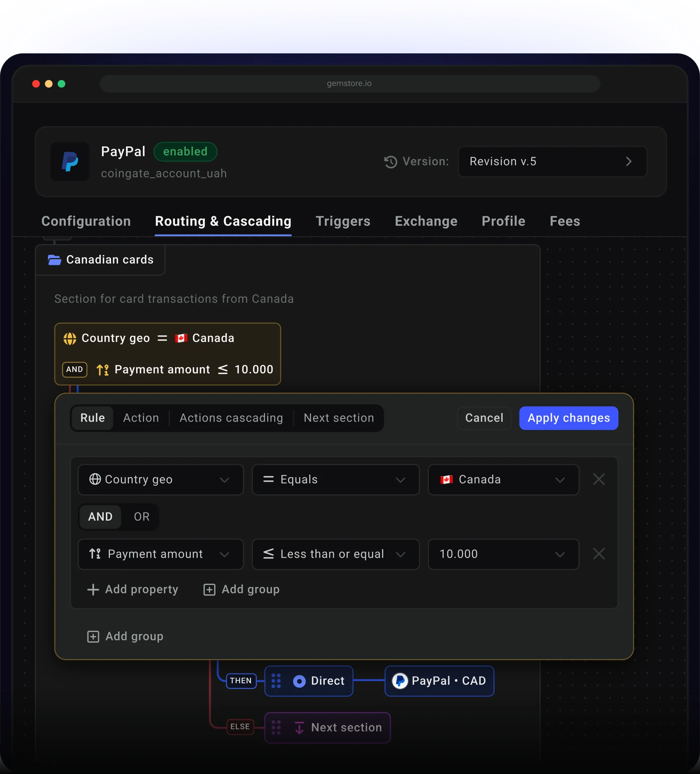The width and height of the screenshot is (700, 774).
Task: Click the enabled status badge
Action: pos(185,151)
